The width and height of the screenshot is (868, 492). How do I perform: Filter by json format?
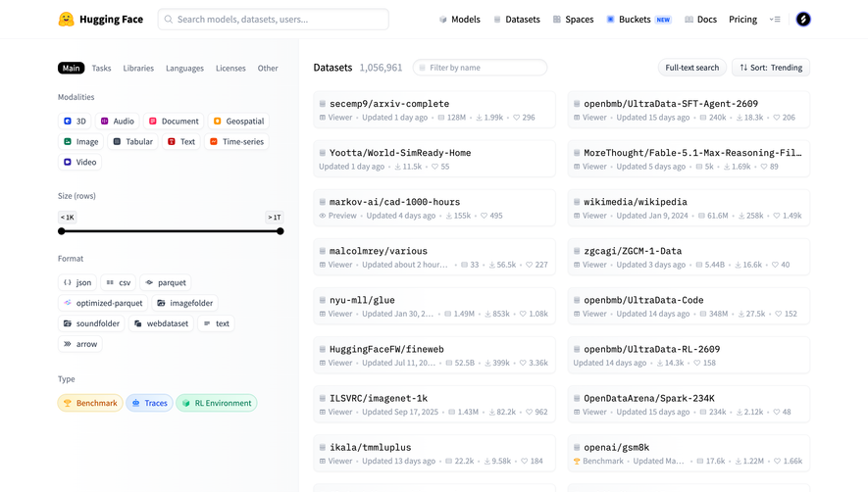(77, 283)
